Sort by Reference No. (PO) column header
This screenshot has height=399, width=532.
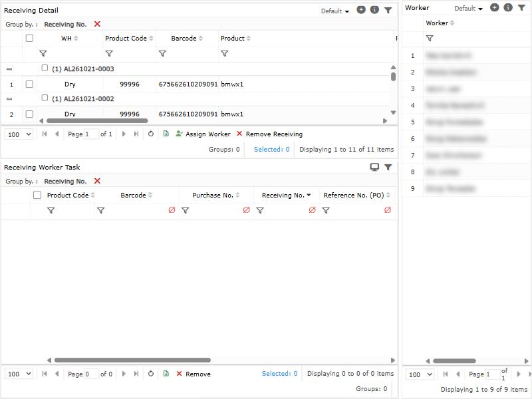pyautogui.click(x=357, y=195)
